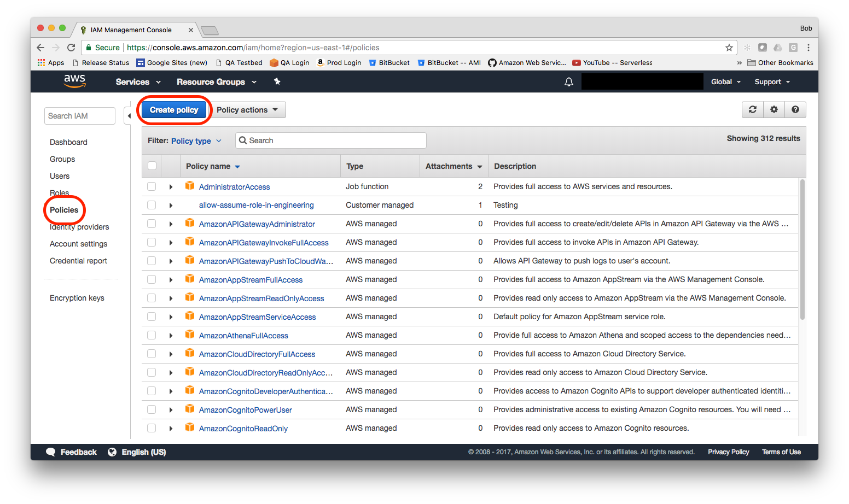Click the globe language icon in footer
849x504 pixels.
click(112, 452)
